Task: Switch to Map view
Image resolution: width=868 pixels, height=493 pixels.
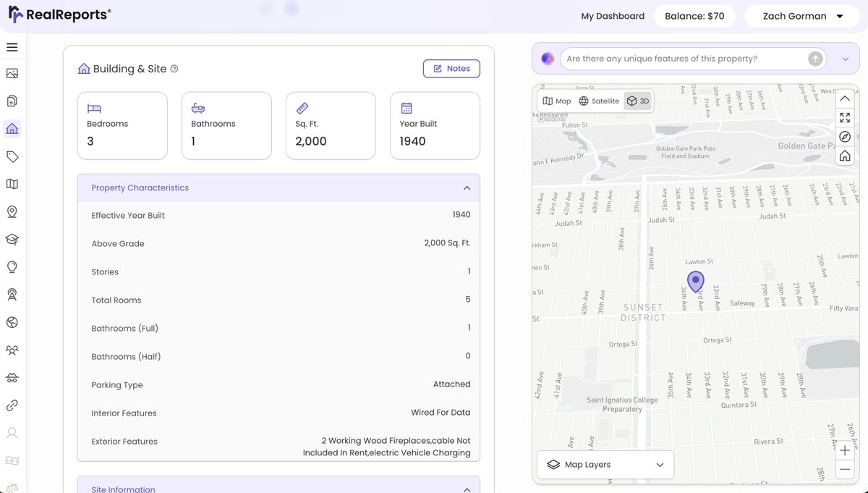Action: 557,101
